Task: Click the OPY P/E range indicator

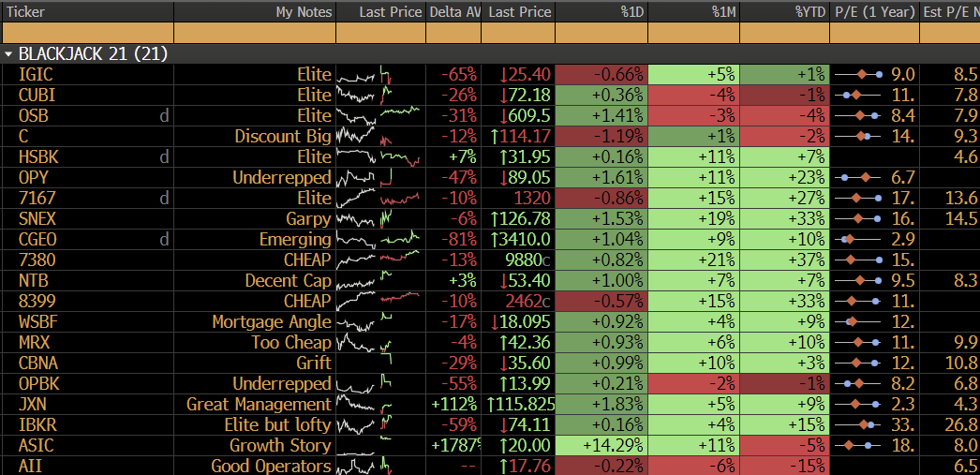Action: [x=859, y=178]
